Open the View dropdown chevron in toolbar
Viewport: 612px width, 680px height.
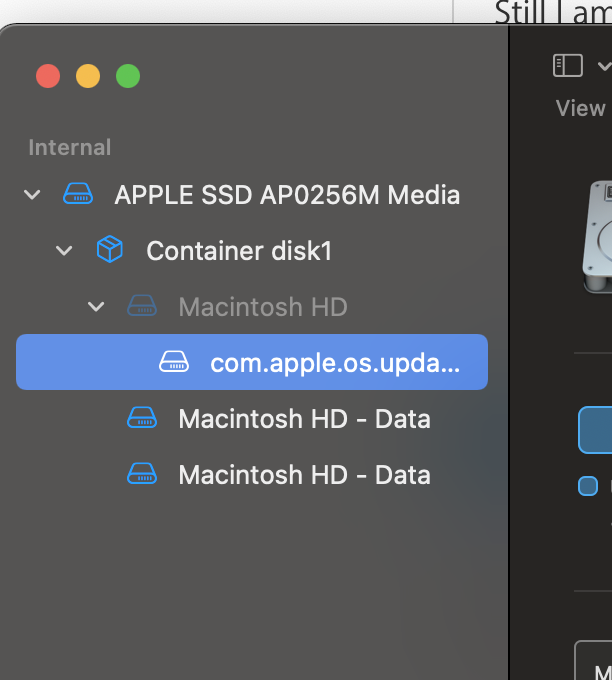603,66
